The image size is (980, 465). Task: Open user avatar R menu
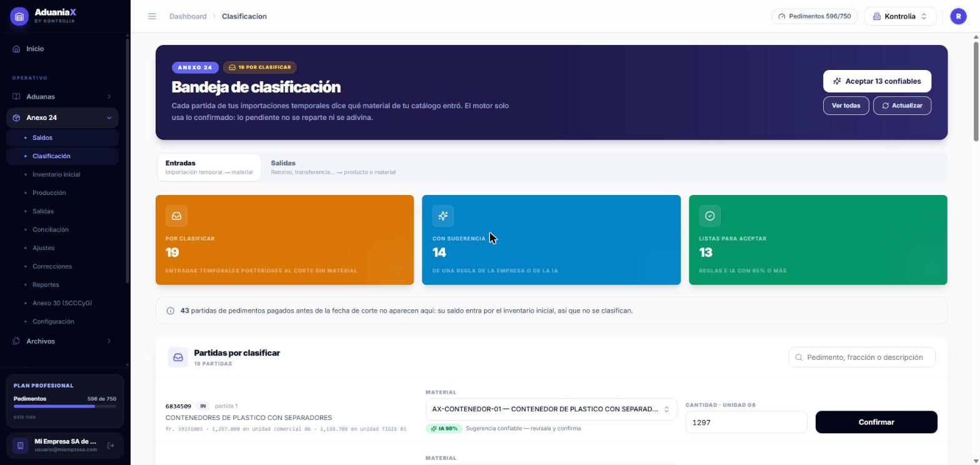point(958,16)
